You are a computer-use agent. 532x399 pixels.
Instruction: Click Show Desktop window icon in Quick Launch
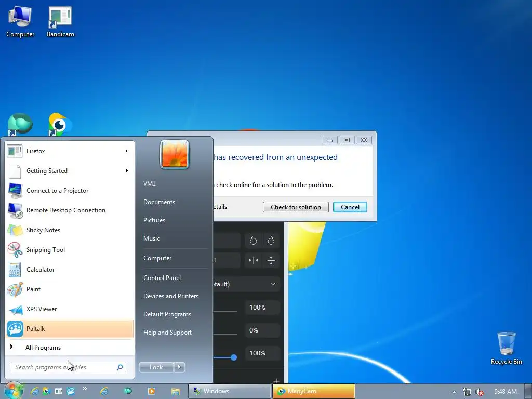point(59,391)
